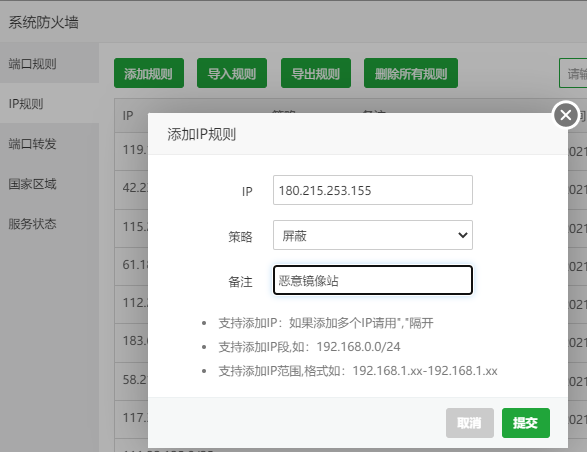Viewport: 587px width, 452px height.
Task: Open the 屏蔽 policy combo box
Action: (373, 235)
